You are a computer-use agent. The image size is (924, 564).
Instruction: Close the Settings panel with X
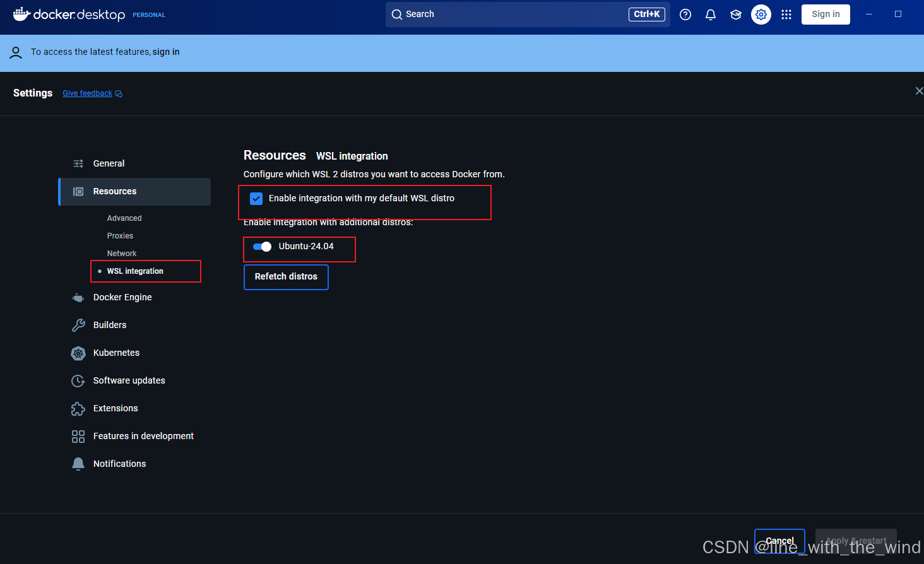click(919, 91)
